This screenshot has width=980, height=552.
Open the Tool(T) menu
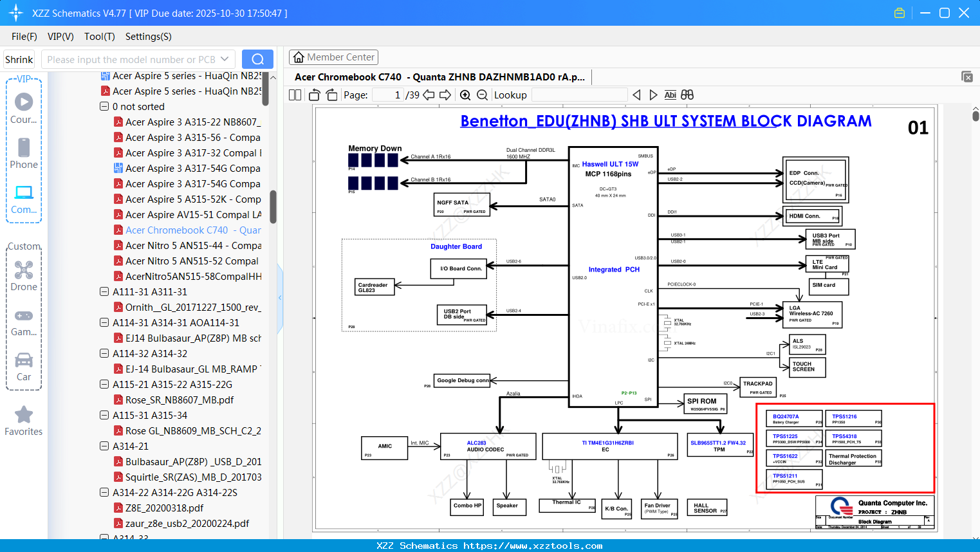point(99,37)
